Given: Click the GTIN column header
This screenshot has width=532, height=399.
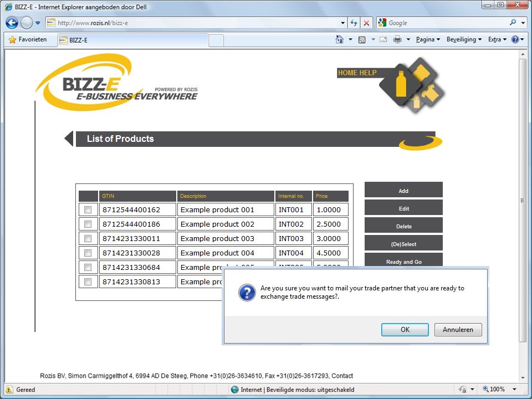Looking at the screenshot, I should [x=137, y=196].
